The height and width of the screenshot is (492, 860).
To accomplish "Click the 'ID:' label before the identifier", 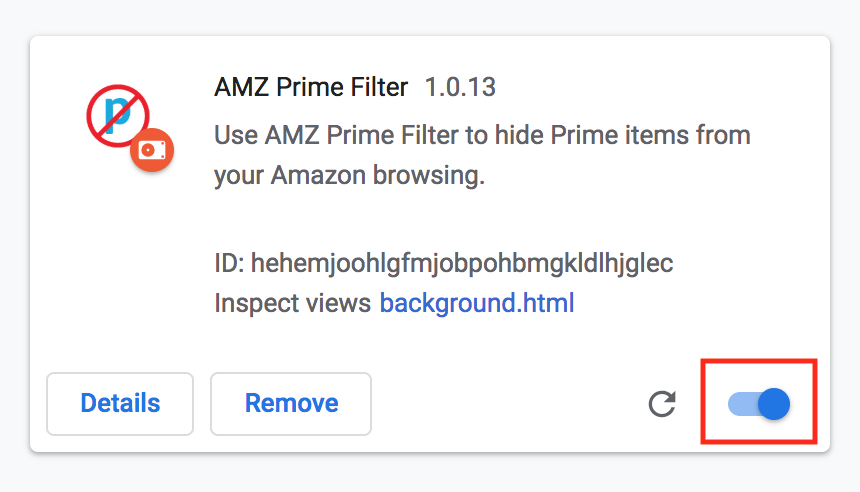I will (x=229, y=263).
